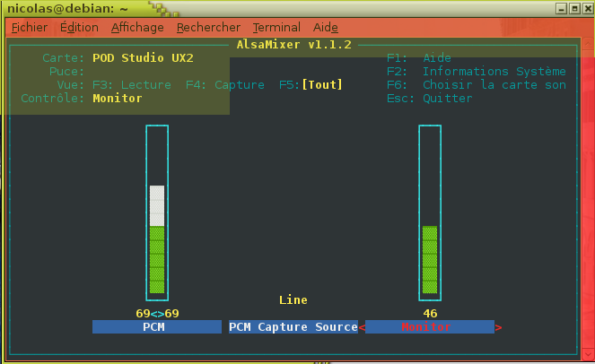Open the Édition menu

[79, 27]
